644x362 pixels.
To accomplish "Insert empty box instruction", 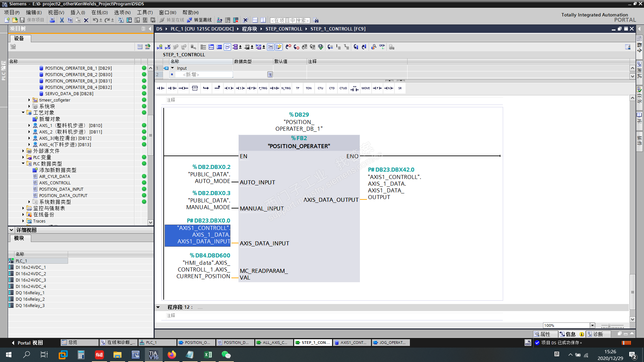I will click(x=195, y=88).
